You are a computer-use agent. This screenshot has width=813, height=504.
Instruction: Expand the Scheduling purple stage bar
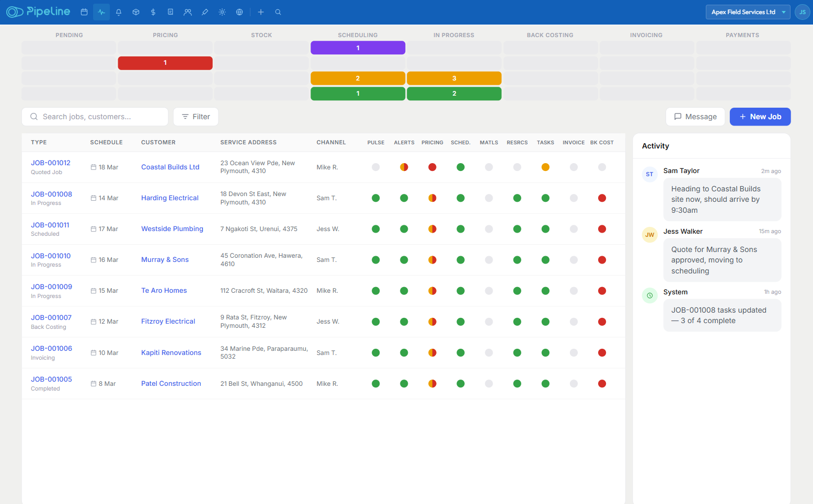click(358, 48)
